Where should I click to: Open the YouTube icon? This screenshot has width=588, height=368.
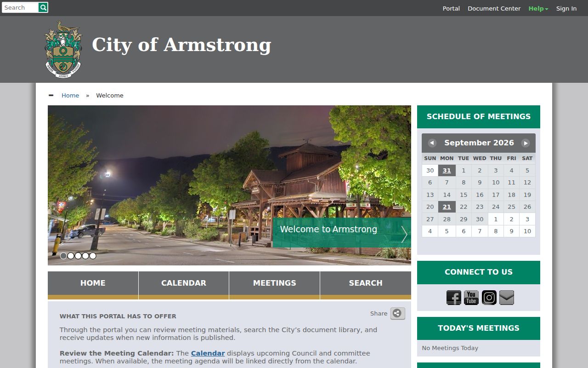point(471,298)
